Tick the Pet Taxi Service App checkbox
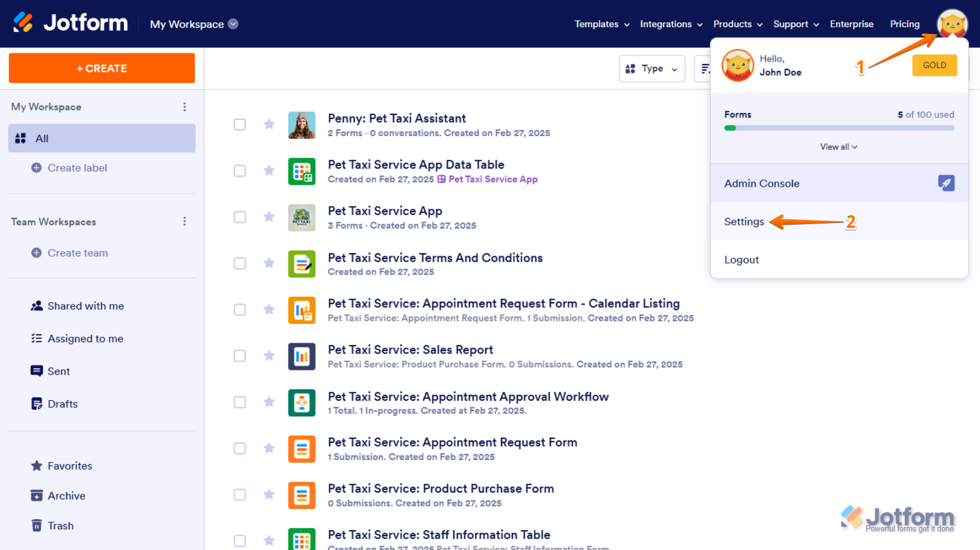980x550 pixels. (240, 217)
